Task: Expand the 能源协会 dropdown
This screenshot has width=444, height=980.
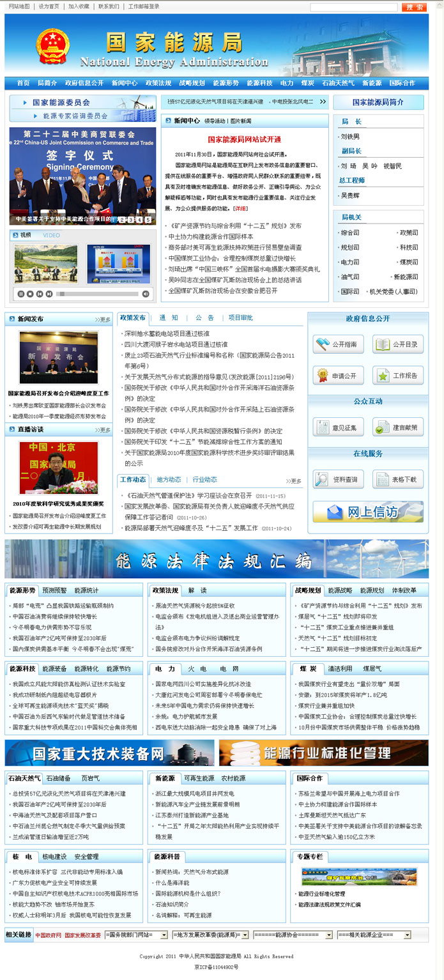Action: point(292,935)
